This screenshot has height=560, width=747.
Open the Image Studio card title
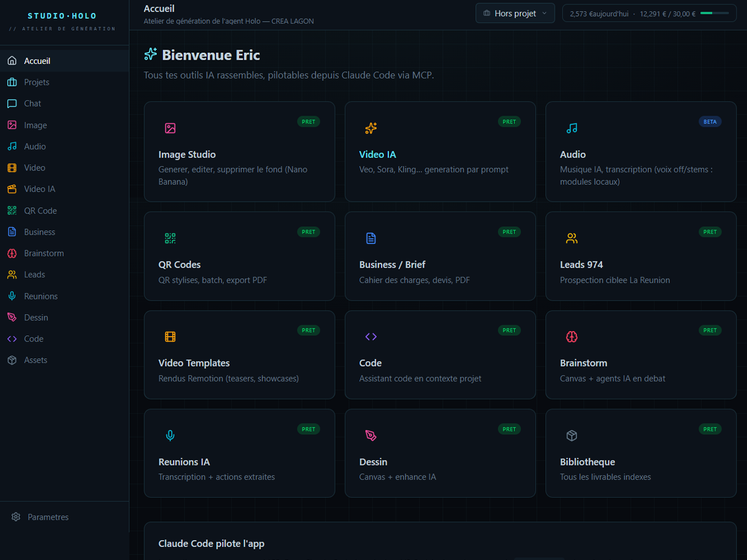[187, 154]
